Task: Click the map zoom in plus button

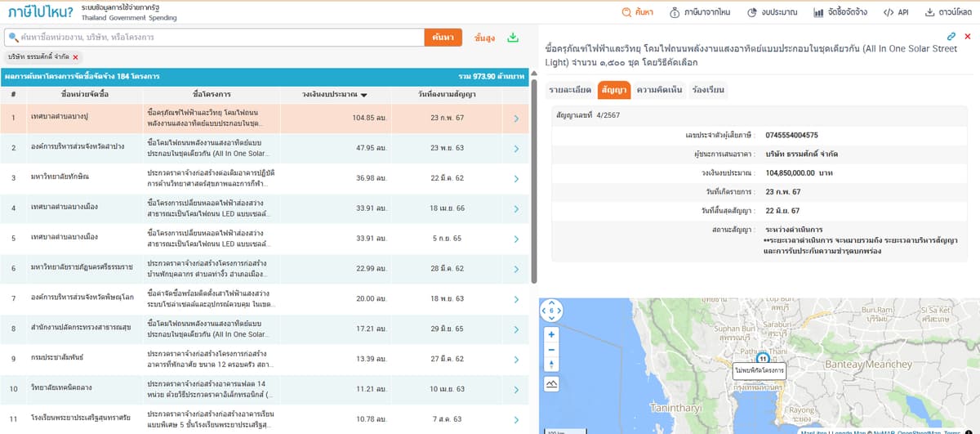Action: (552, 334)
